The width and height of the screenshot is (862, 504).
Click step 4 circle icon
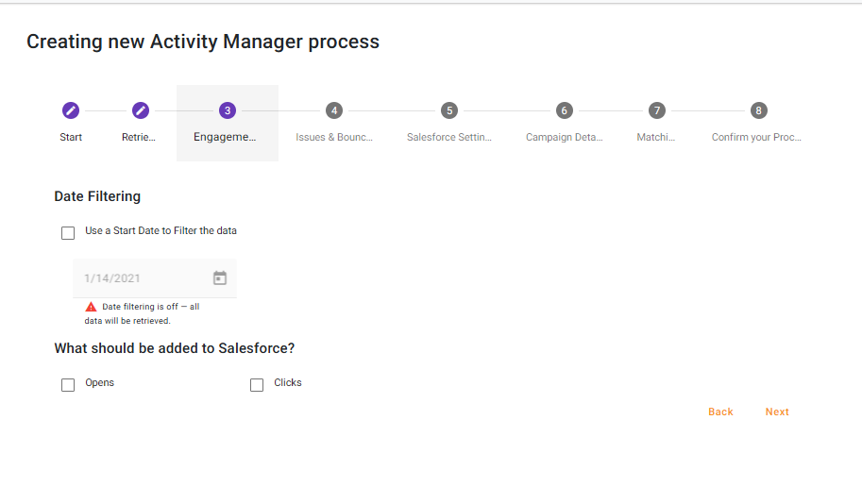pos(334,110)
